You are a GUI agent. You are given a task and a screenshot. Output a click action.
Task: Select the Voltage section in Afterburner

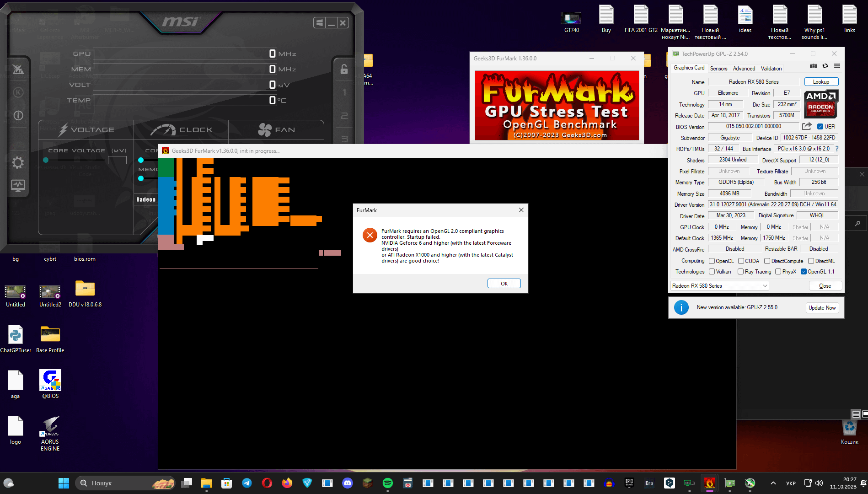click(86, 130)
